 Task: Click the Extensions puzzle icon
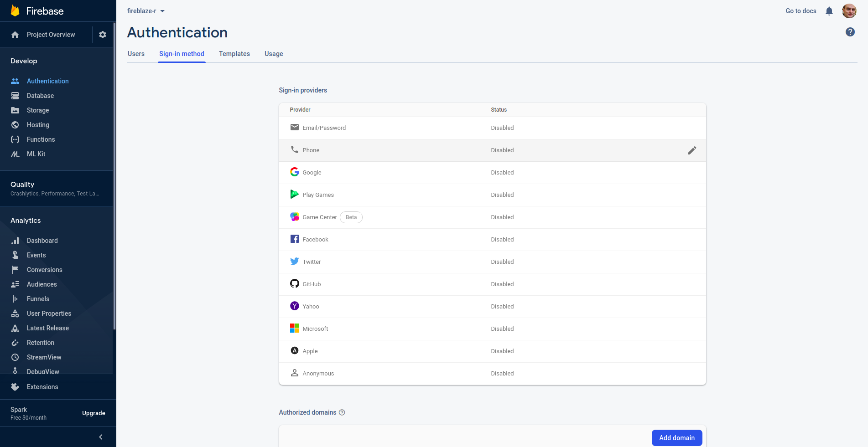[15, 387]
